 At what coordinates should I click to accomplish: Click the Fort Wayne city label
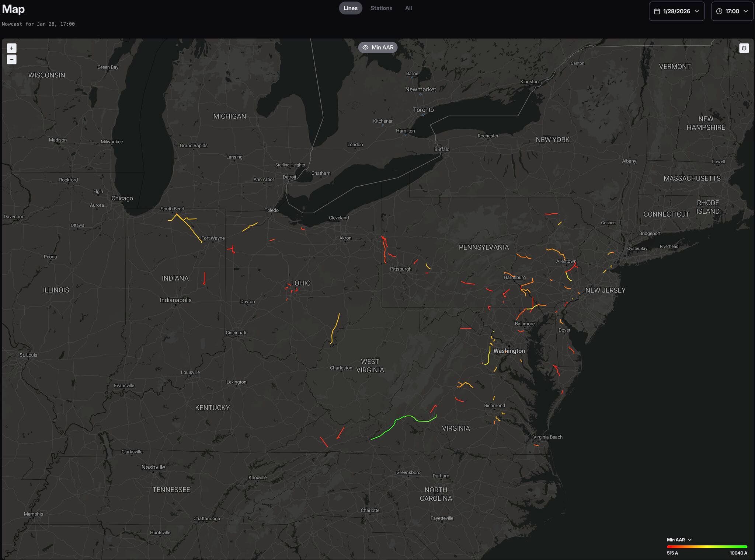click(x=213, y=238)
